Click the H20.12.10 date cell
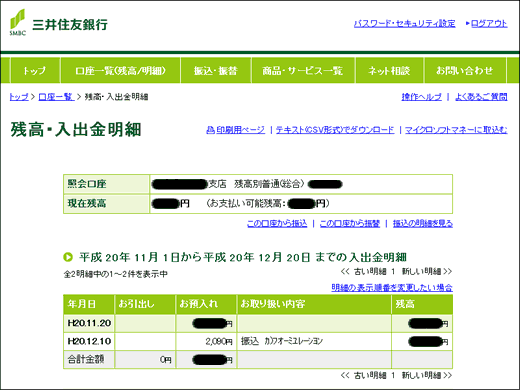 [x=89, y=341]
